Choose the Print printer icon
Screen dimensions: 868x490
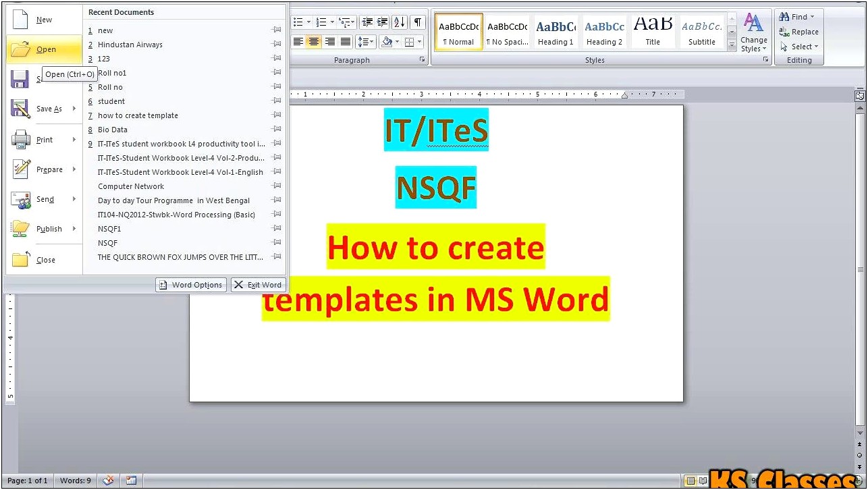20,140
